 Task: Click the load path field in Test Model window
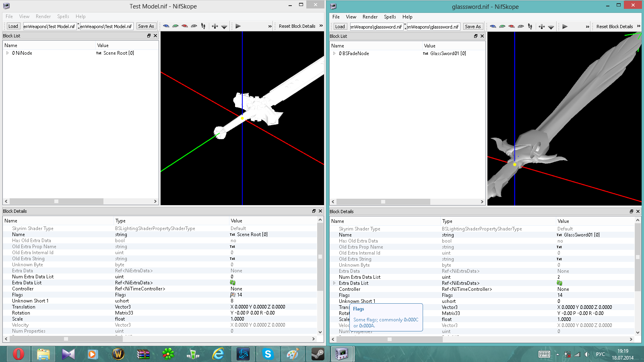50,26
